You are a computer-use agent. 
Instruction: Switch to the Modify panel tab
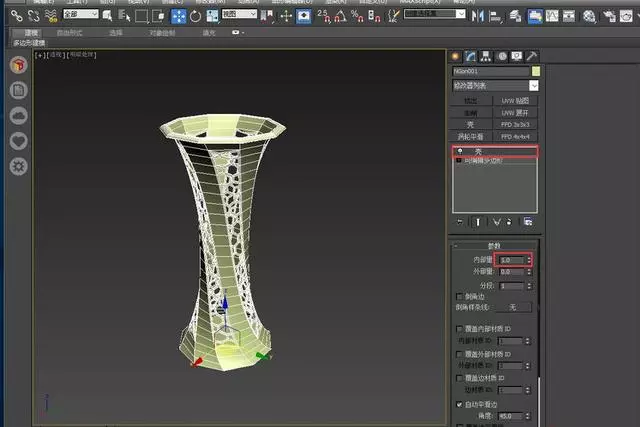click(x=471, y=56)
